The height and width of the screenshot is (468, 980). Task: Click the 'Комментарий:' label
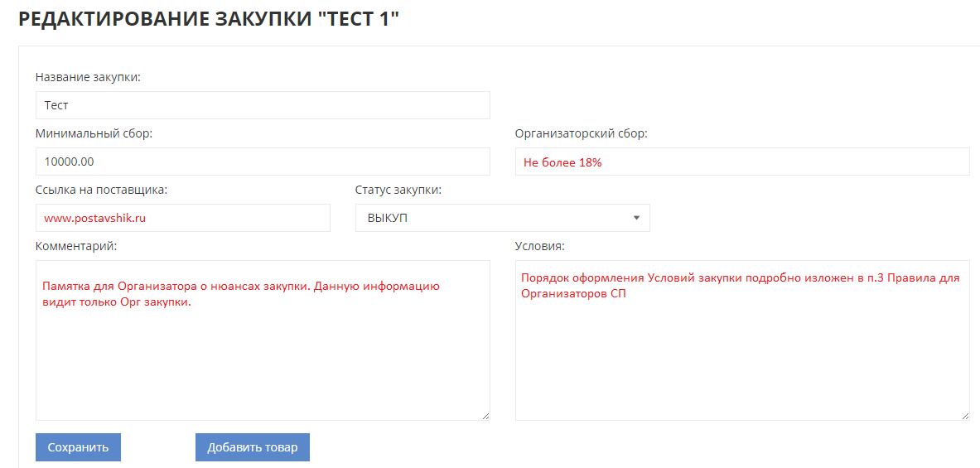[76, 246]
